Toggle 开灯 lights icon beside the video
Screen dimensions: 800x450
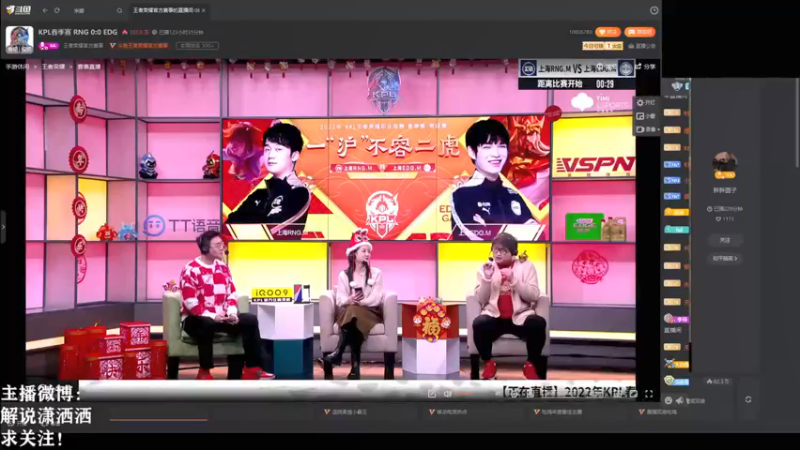645,103
